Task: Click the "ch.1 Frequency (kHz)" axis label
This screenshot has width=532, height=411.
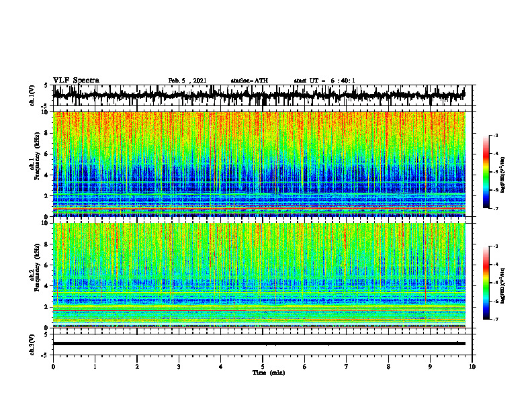Action: tap(34, 156)
